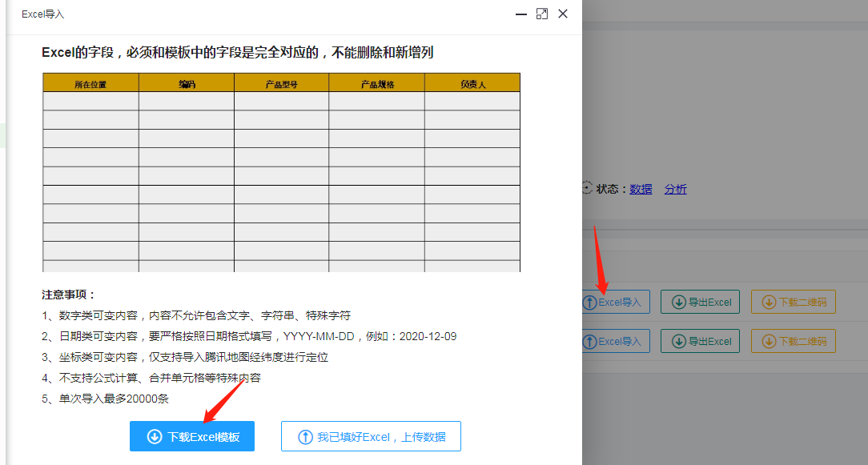
Task: Close the Excel导入 dialog
Action: [563, 14]
